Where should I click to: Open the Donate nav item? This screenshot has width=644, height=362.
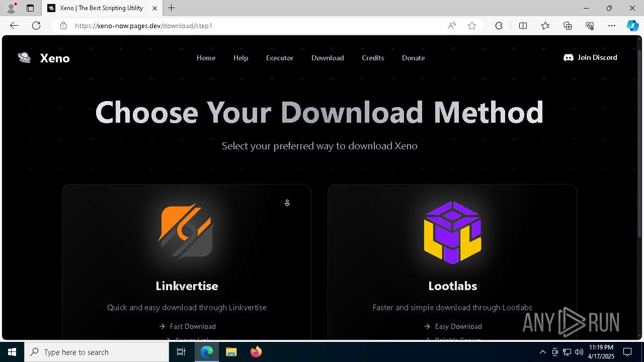[413, 58]
